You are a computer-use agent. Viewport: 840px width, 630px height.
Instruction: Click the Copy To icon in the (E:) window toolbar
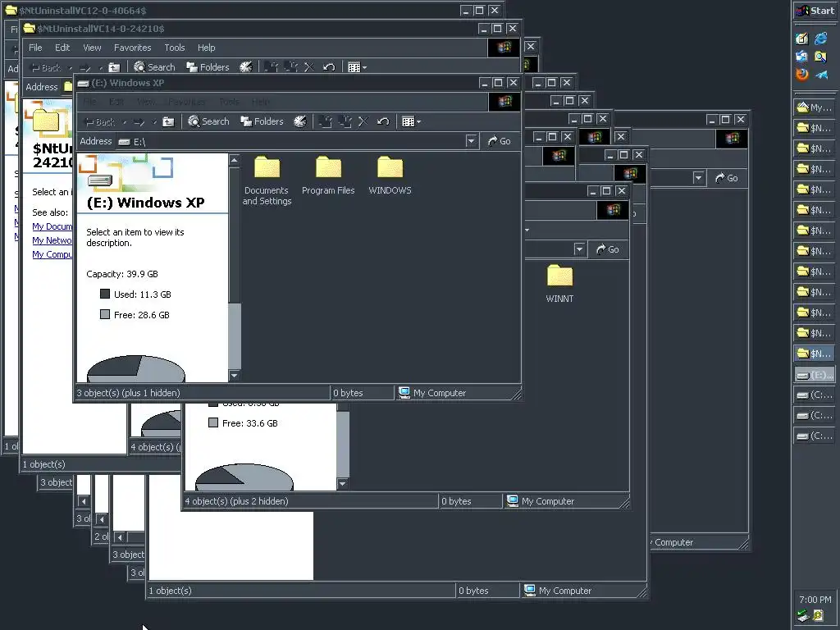345,121
